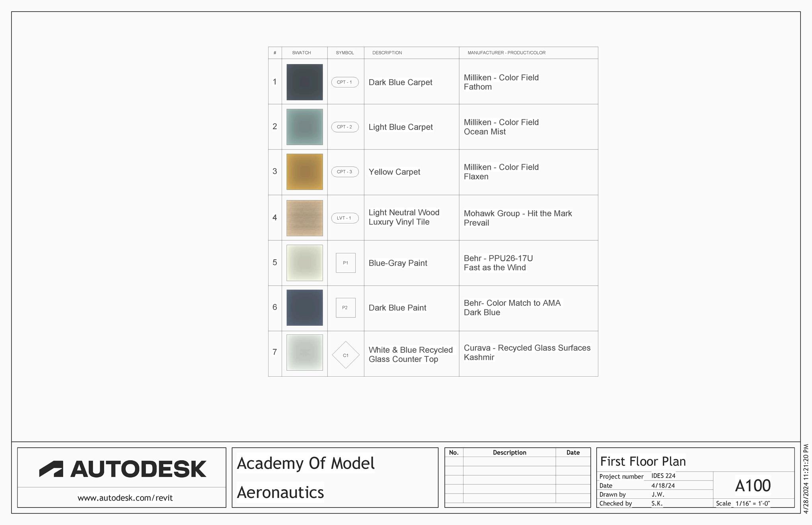Click the DESCRIPTION column header

click(387, 53)
